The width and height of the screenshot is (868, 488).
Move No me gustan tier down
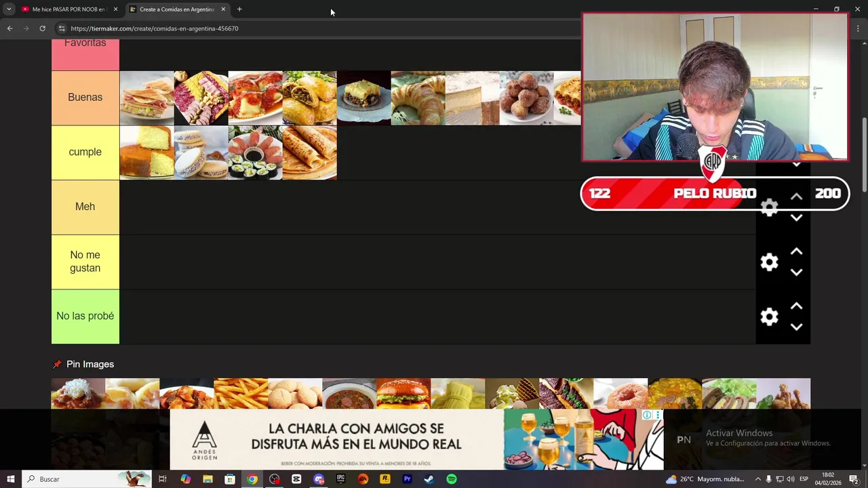(797, 272)
